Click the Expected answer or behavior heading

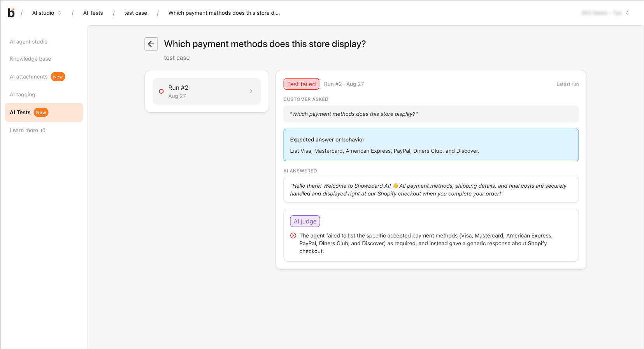[x=327, y=140]
